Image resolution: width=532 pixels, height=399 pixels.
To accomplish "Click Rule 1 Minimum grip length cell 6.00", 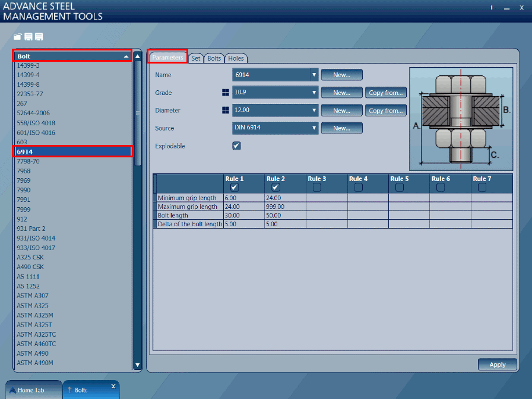I will (244, 198).
